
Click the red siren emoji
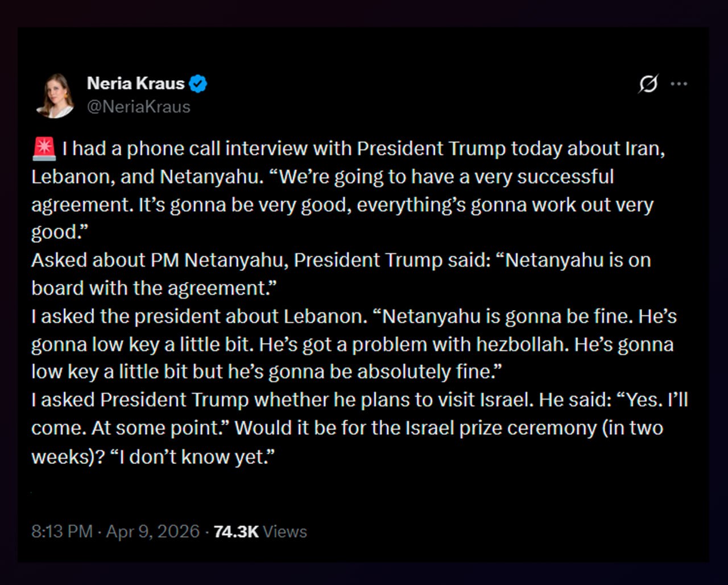tap(44, 149)
